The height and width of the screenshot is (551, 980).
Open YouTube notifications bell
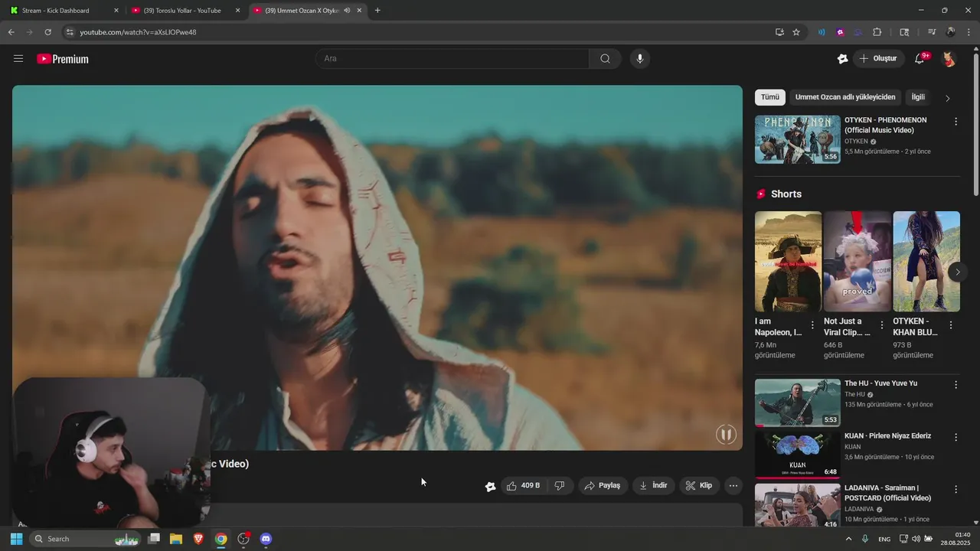point(920,59)
